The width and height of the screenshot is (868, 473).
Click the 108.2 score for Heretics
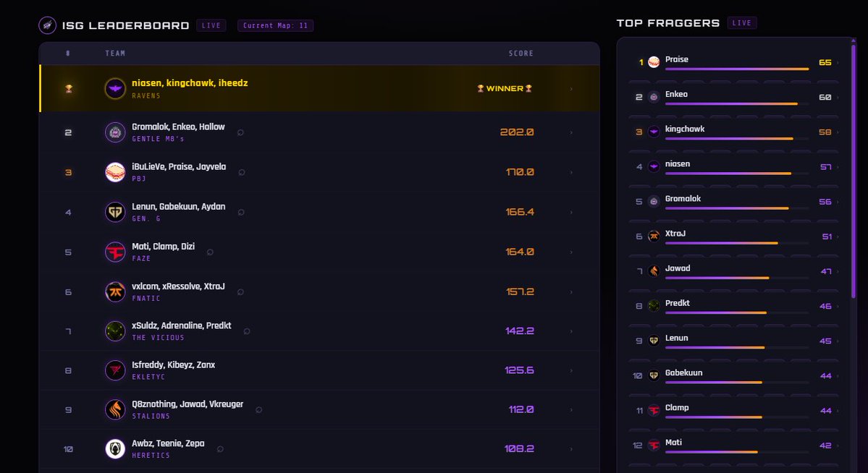[x=519, y=448]
